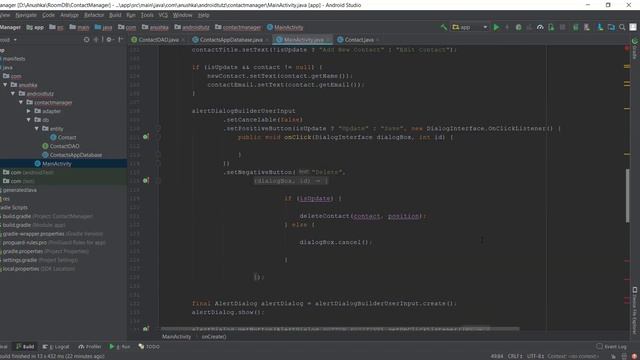
Task: Close the ContactDAO.java tab
Action: click(x=183, y=40)
